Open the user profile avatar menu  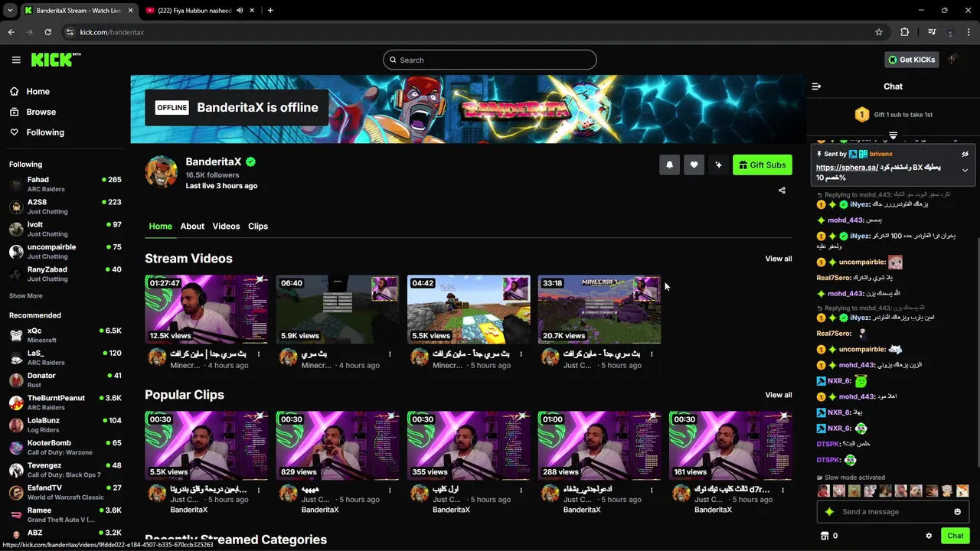pyautogui.click(x=953, y=60)
